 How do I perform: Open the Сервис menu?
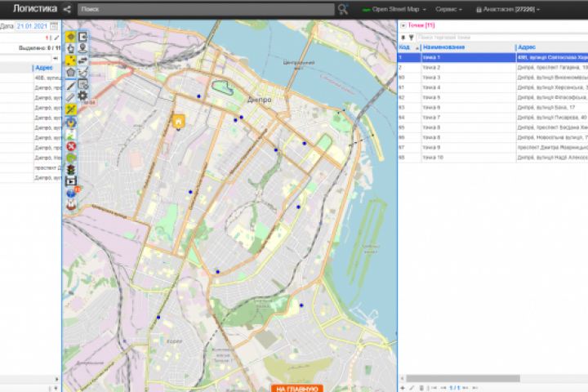(x=448, y=9)
